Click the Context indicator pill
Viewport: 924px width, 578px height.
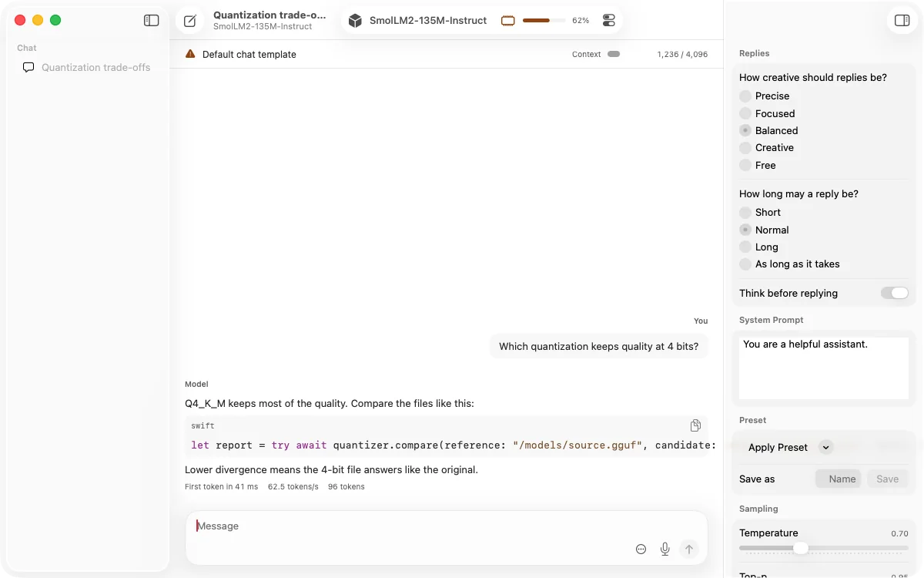click(614, 54)
